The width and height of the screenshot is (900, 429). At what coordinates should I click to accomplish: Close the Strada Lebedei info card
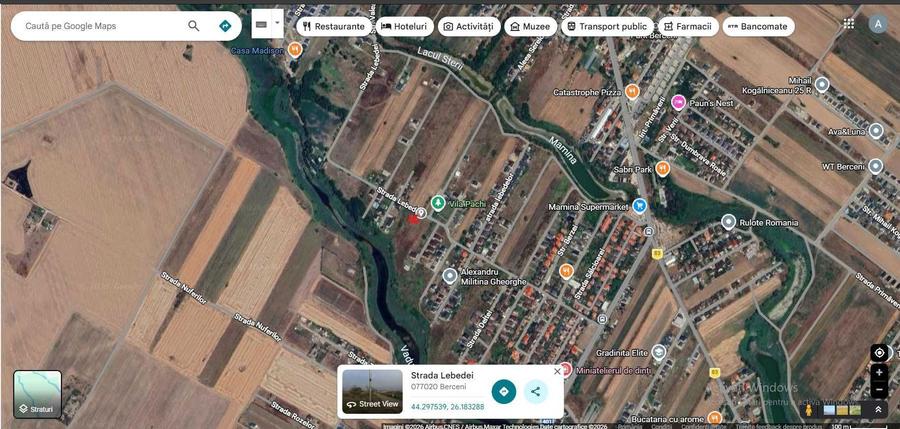(x=557, y=371)
